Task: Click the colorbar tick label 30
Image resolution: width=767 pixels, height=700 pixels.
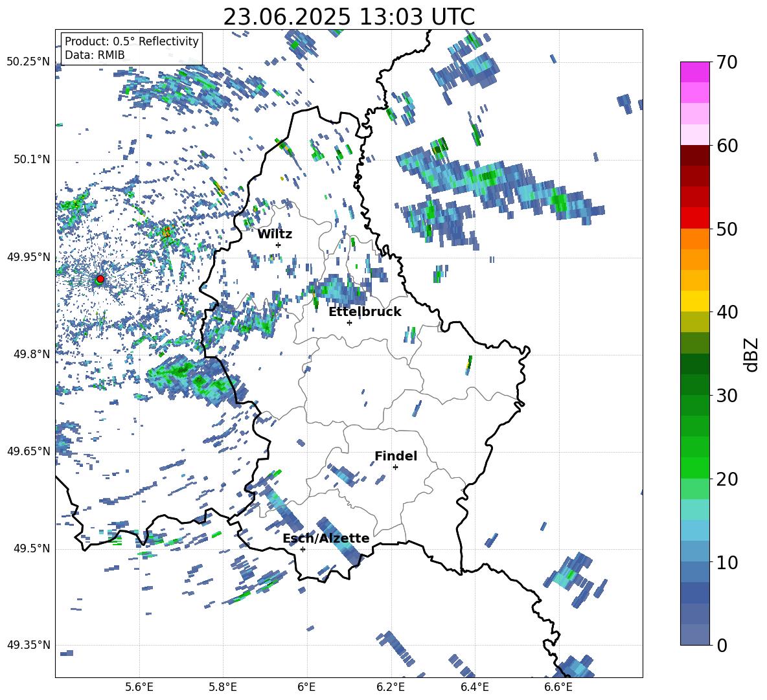Action: [x=726, y=396]
